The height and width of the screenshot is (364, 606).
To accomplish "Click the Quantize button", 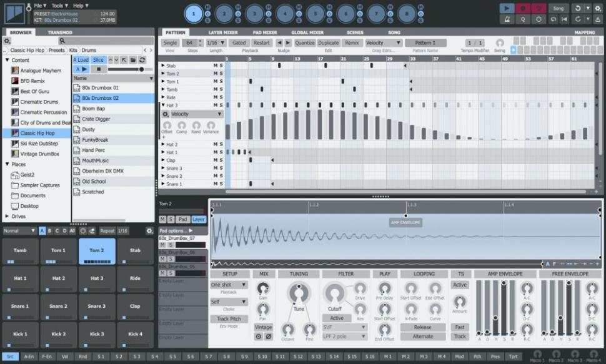I will (x=305, y=43).
